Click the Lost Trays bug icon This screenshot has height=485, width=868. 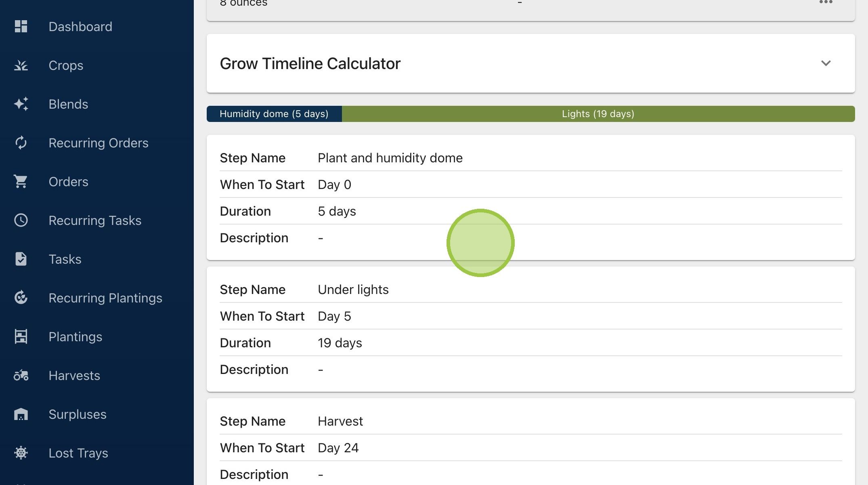(x=21, y=453)
